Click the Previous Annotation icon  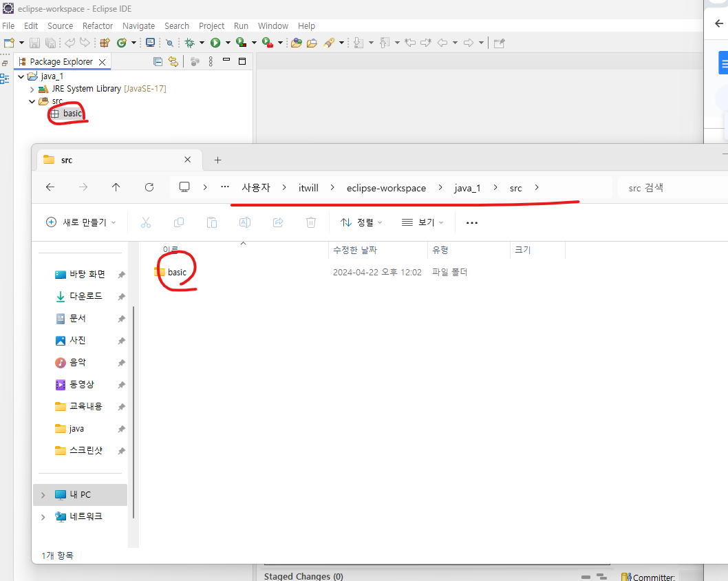(x=385, y=43)
